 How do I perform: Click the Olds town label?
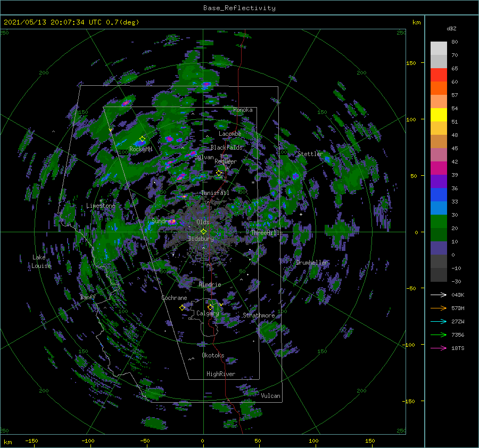click(203, 222)
